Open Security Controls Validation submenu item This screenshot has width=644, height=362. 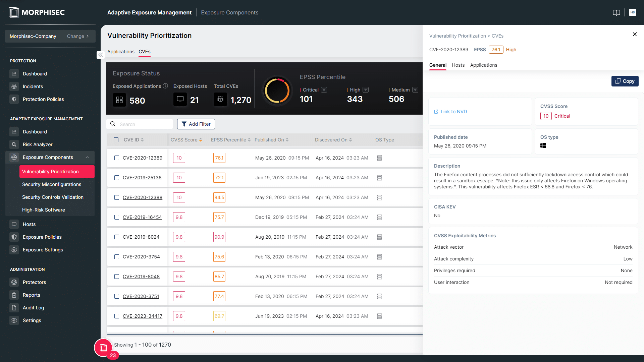(x=53, y=197)
